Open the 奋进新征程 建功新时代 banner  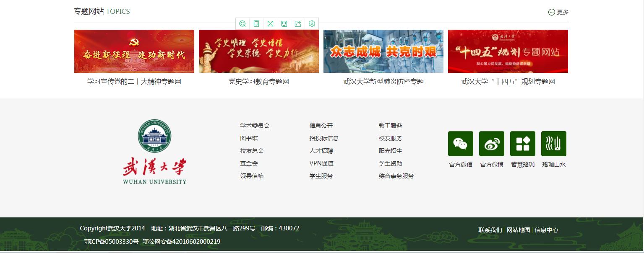coord(134,51)
